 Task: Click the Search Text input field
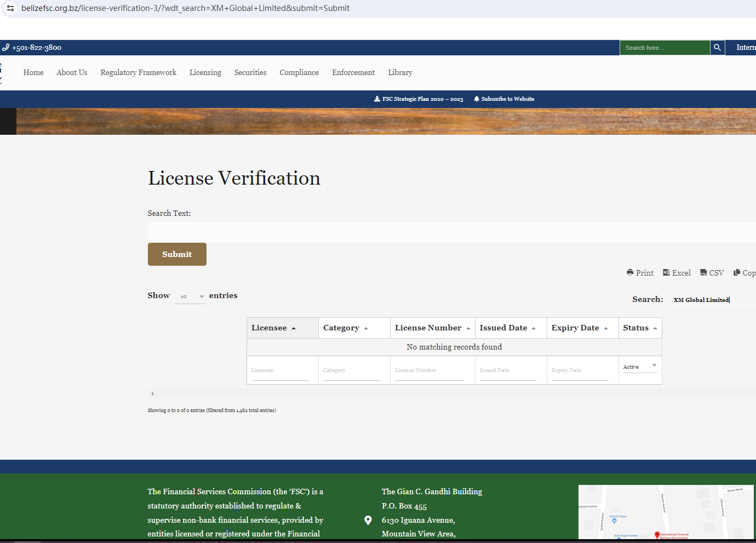[x=449, y=232]
